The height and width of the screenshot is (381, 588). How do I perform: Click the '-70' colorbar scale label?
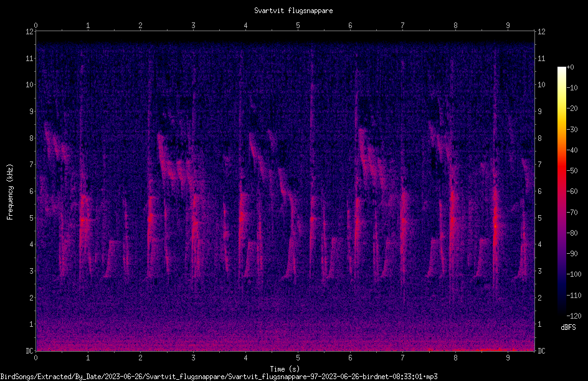tap(572, 213)
